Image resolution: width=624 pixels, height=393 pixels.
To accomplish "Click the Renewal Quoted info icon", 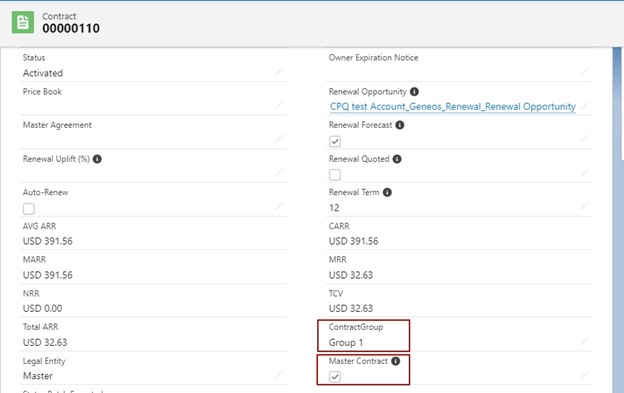I will (x=397, y=159).
